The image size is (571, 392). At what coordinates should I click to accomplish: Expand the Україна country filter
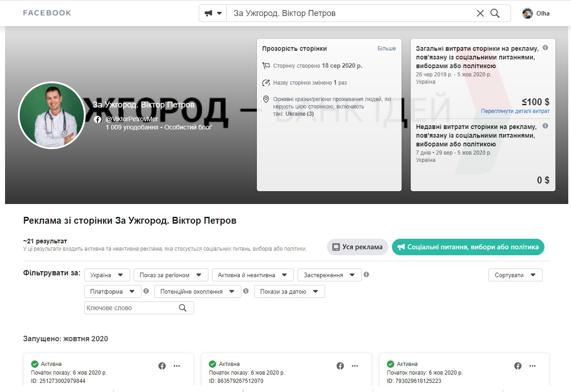point(107,275)
